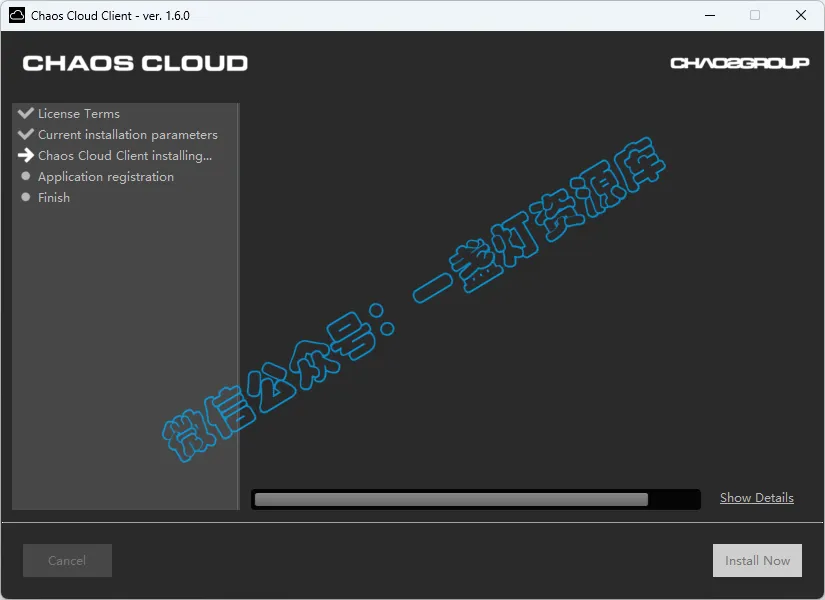Image resolution: width=825 pixels, height=600 pixels.
Task: Select the License Terms step
Action: click(x=79, y=114)
